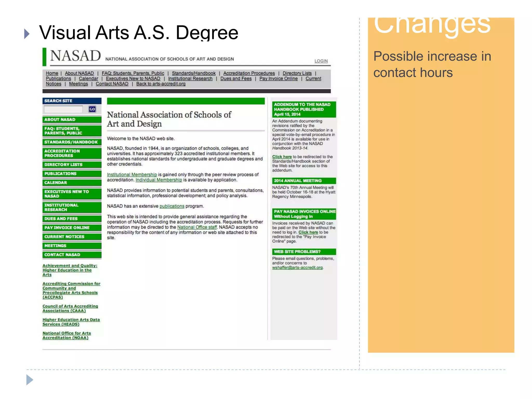
Task: Follow the Institutional Membership link
Action: pos(132,175)
